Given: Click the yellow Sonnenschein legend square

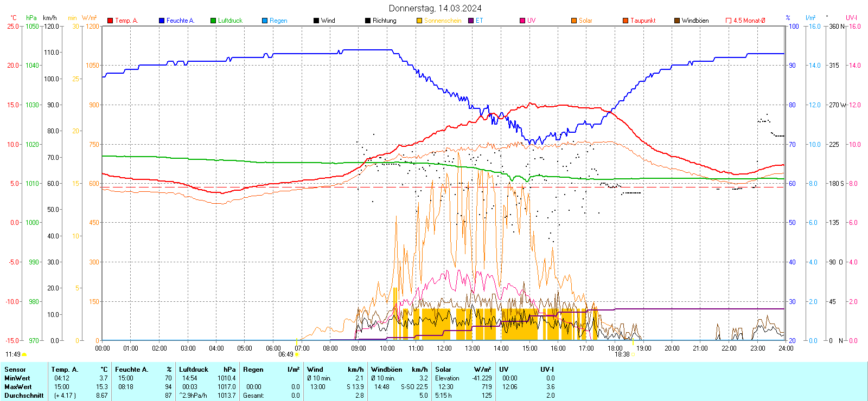Looking at the screenshot, I should coord(419,21).
